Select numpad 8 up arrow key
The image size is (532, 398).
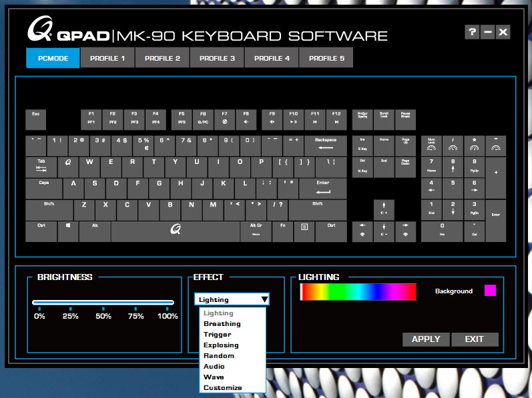point(453,167)
